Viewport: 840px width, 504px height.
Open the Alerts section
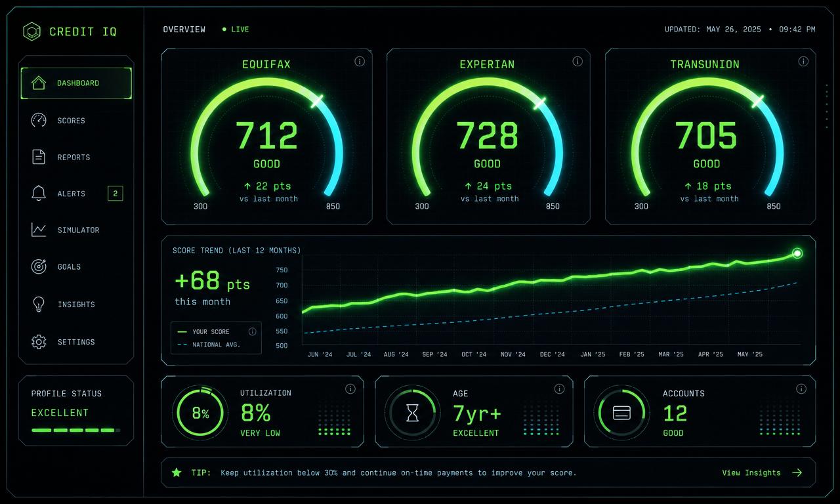point(76,194)
